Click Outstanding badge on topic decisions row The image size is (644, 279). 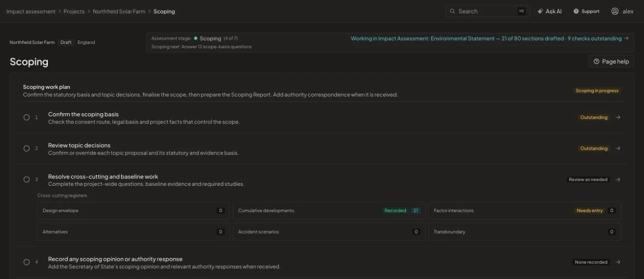(594, 149)
